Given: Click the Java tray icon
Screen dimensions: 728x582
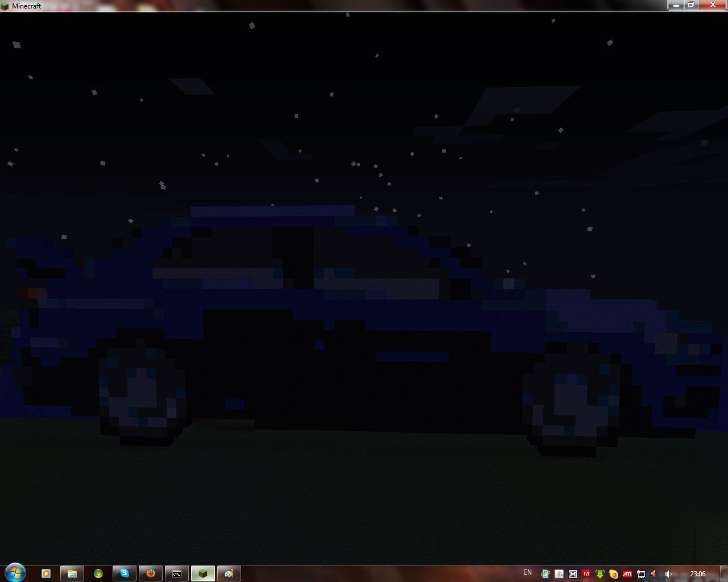Looking at the screenshot, I should pyautogui.click(x=559, y=574).
